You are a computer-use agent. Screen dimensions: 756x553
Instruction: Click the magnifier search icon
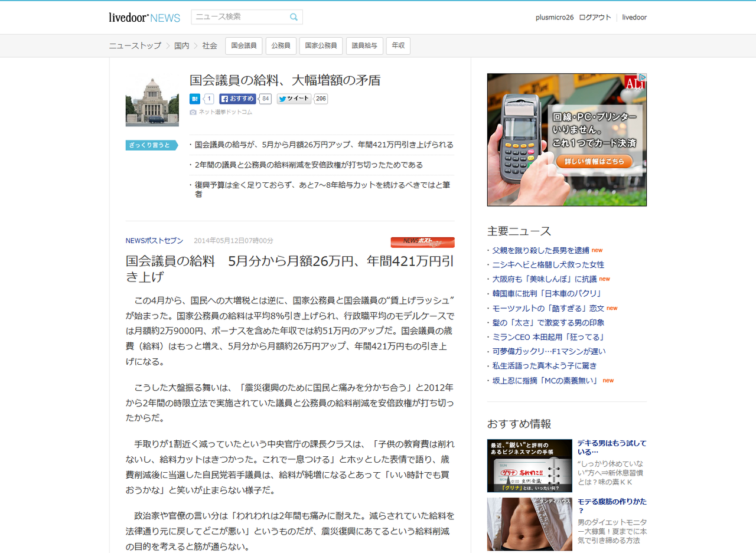294,17
